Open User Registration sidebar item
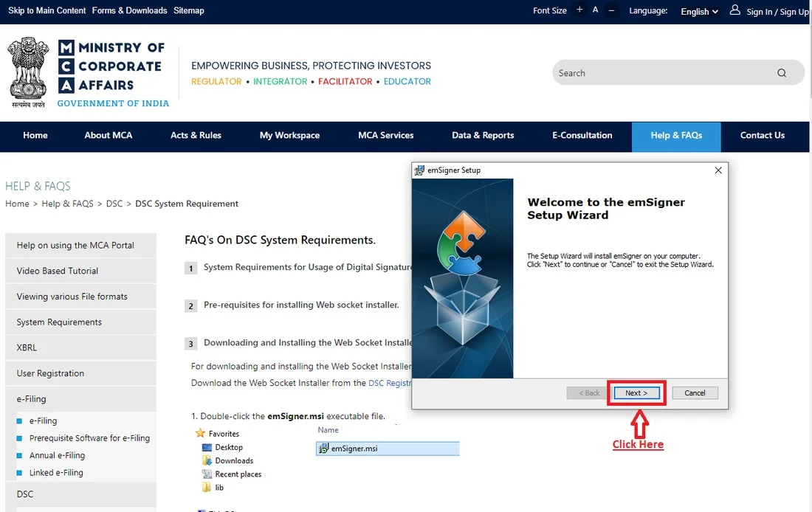The height and width of the screenshot is (512, 812). click(80, 373)
